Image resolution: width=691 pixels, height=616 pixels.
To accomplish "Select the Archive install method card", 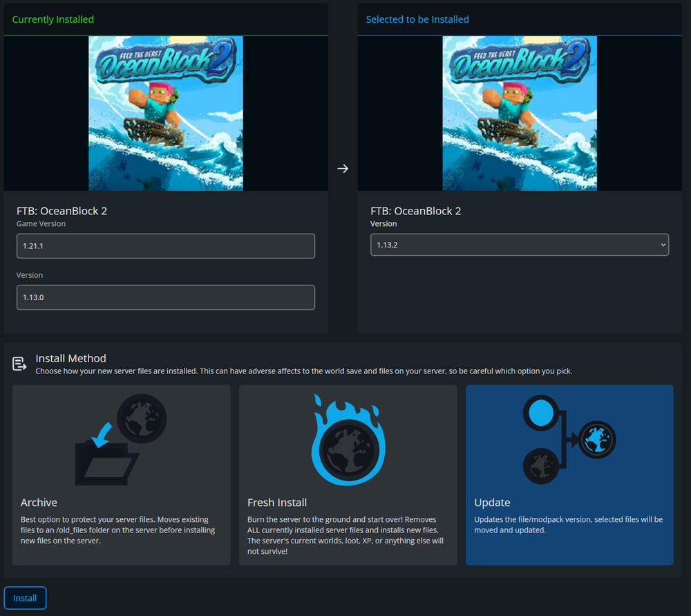I will pyautogui.click(x=121, y=475).
